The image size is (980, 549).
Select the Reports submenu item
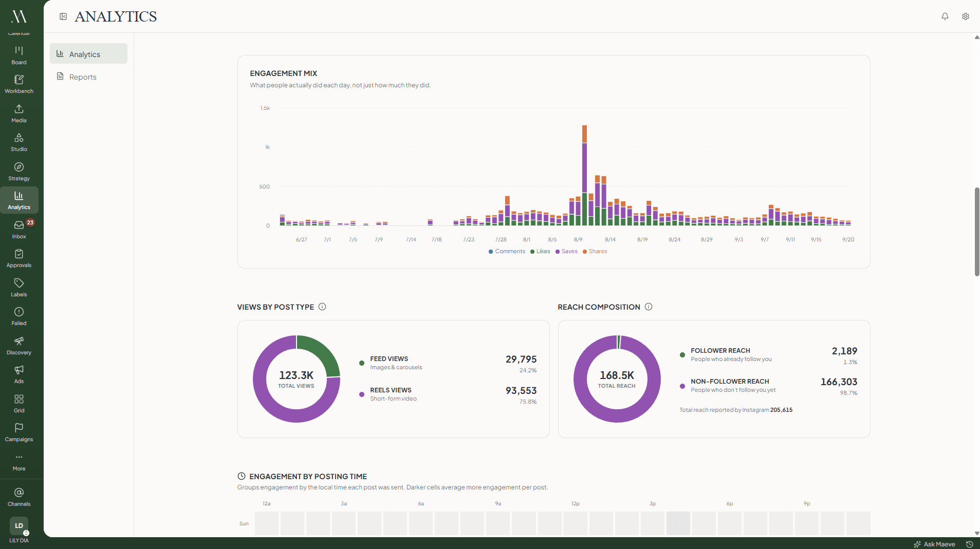tap(88, 77)
